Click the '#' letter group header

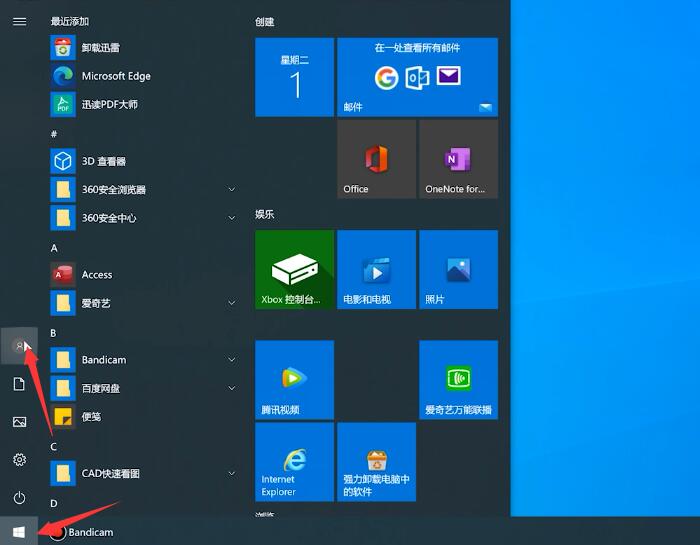pos(54,134)
